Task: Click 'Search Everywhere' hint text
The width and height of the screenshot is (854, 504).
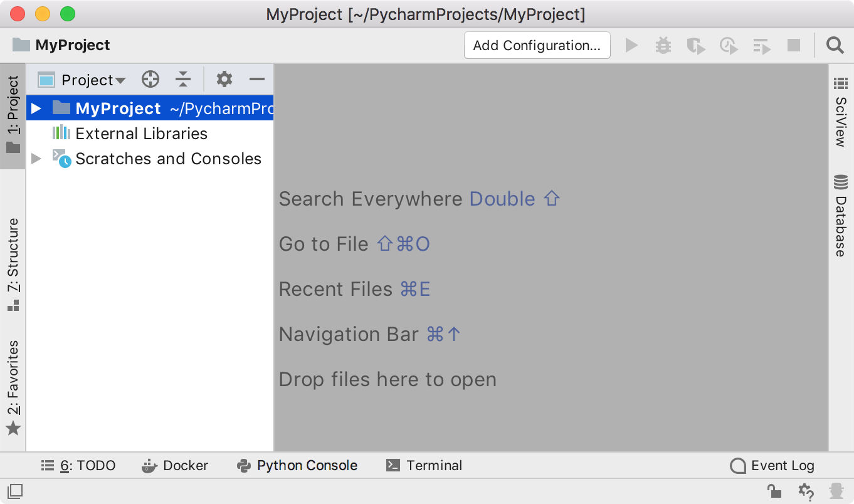Action: point(372,199)
